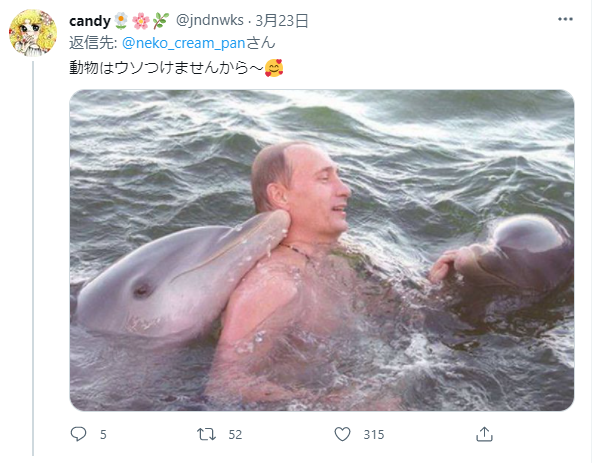The width and height of the screenshot is (600, 463).
Task: Open the @neko_cream_pan mention link
Action: point(183,43)
